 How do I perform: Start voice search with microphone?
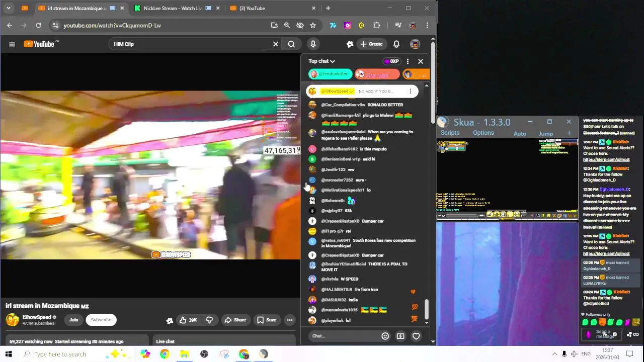[x=313, y=44]
